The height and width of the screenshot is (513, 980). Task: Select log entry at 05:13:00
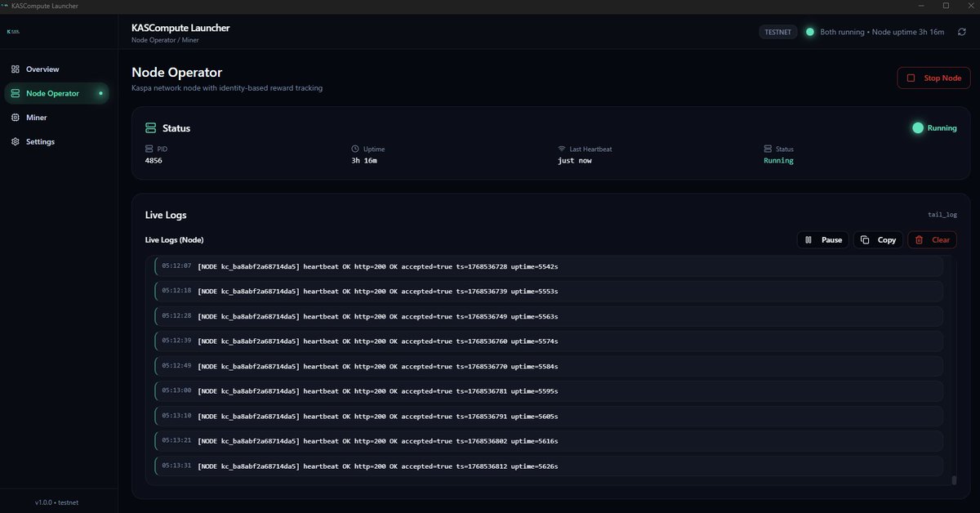click(x=549, y=391)
